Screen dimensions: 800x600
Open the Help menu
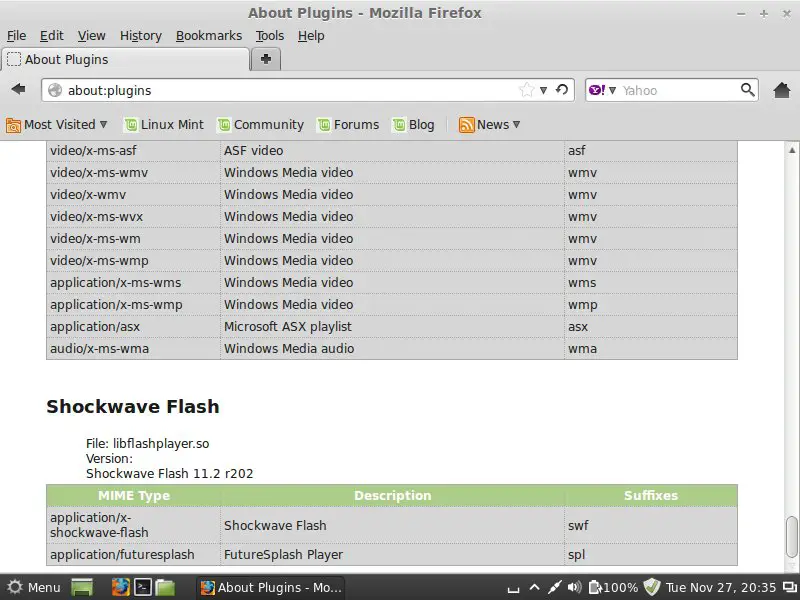click(311, 36)
